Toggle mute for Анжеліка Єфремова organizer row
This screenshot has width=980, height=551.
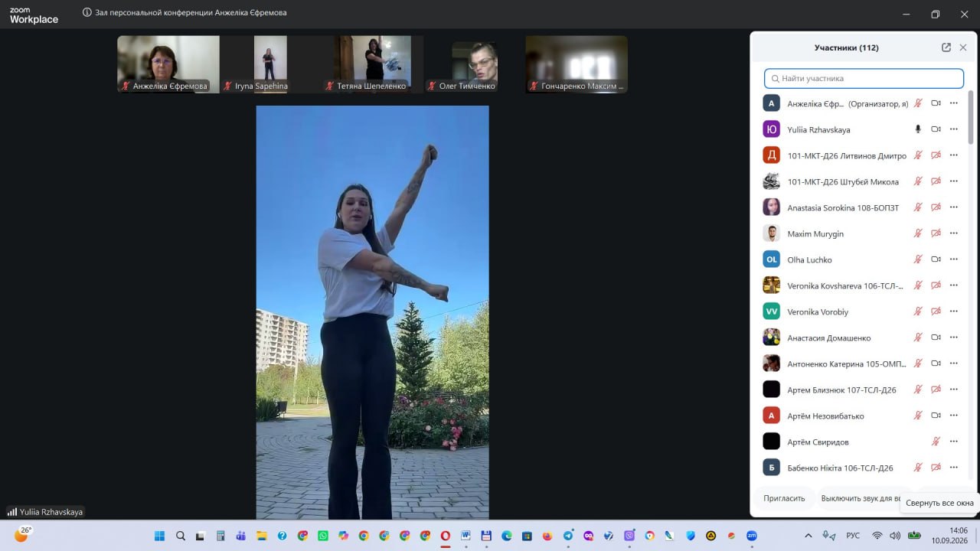click(918, 103)
